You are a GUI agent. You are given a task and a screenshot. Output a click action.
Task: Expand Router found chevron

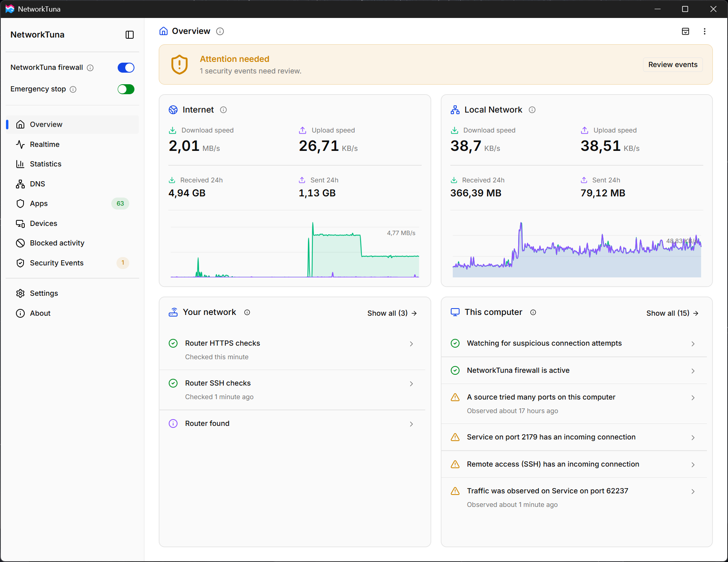tap(411, 424)
